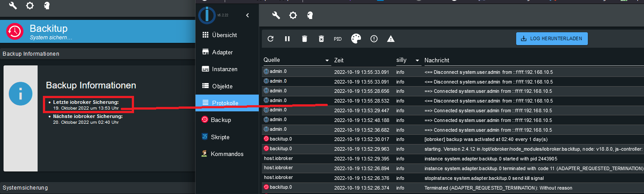Viewport: 644px width, 194px height.
Task: Click the Nachricht column header
Action: tap(437, 60)
